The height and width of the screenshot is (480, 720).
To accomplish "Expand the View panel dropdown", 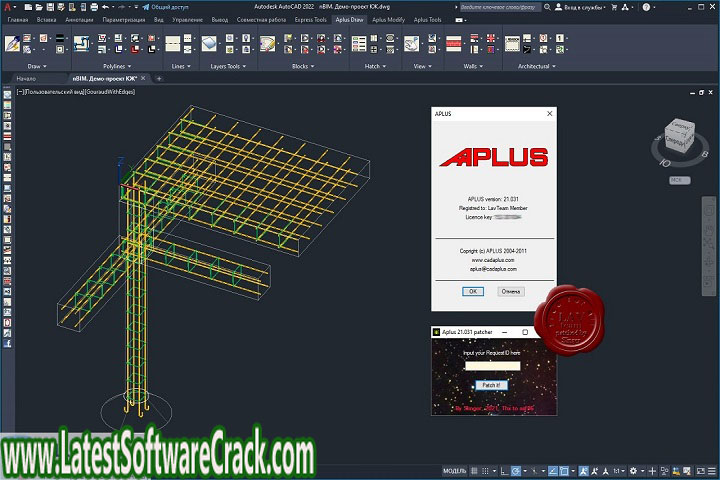I will click(x=422, y=67).
